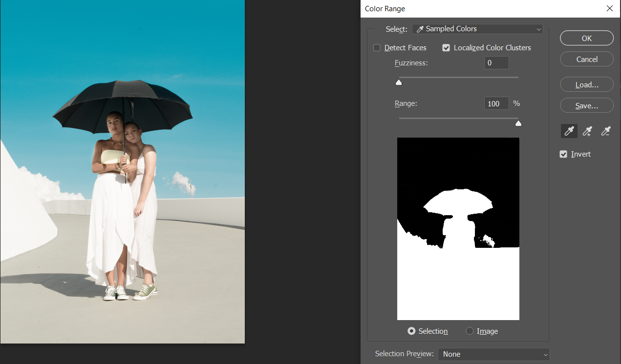Click the black-and-white selection preview thumbnail
The height and width of the screenshot is (364, 621).
tap(458, 228)
